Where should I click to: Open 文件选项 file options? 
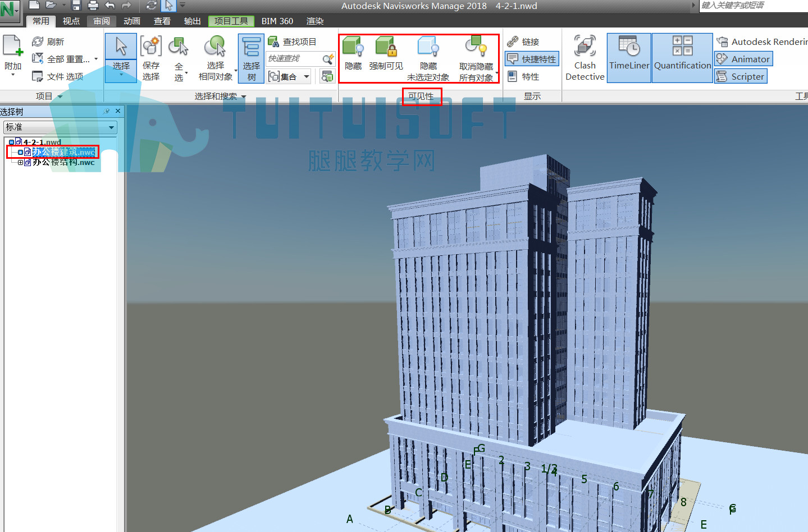point(57,76)
